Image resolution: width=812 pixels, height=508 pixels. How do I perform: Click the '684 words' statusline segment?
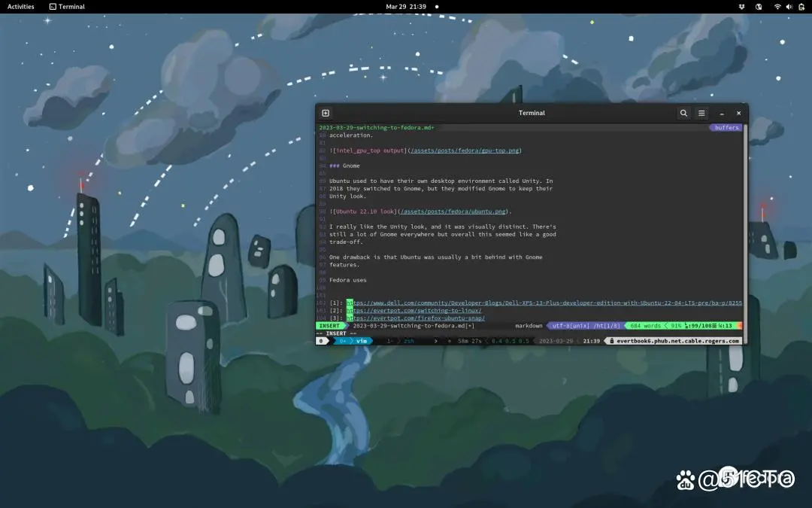[x=645, y=326]
